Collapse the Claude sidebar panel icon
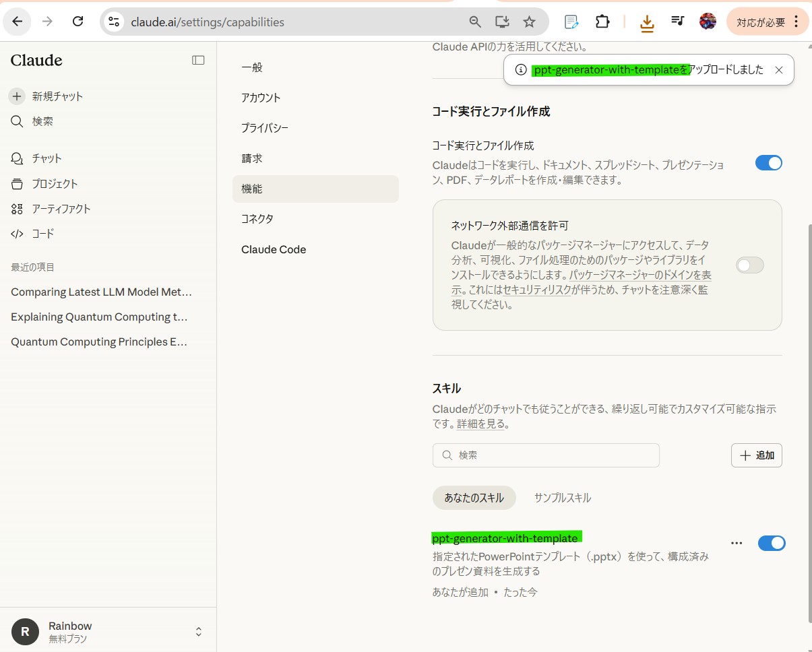812x652 pixels. (198, 60)
